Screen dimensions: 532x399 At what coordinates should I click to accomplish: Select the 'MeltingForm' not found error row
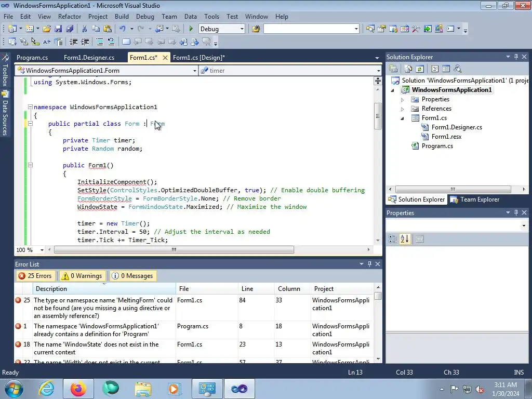(193, 308)
